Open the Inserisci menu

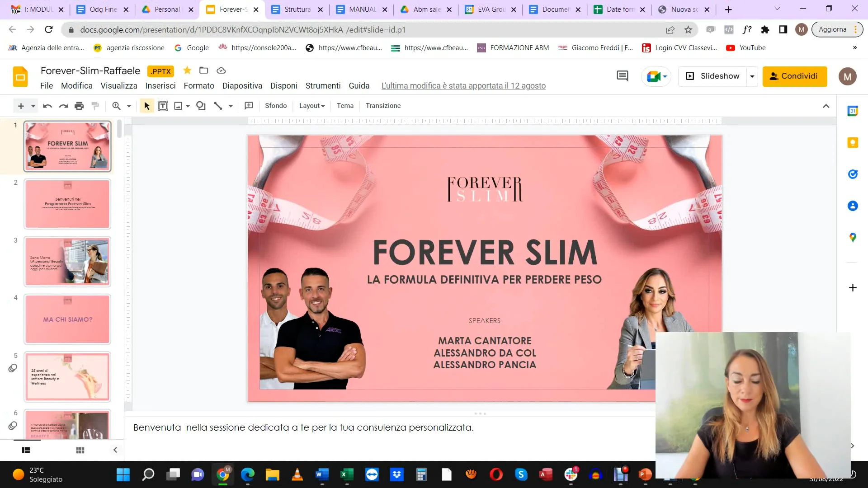160,85
